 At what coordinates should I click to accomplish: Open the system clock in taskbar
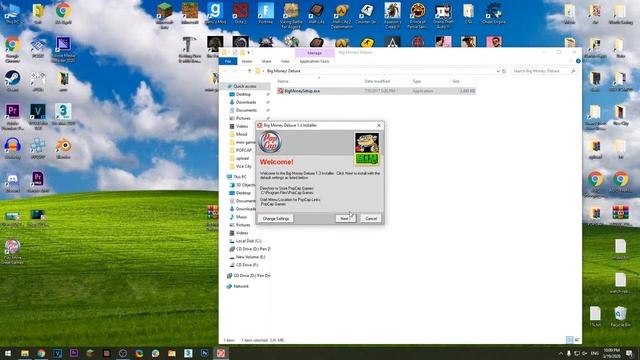(611, 353)
